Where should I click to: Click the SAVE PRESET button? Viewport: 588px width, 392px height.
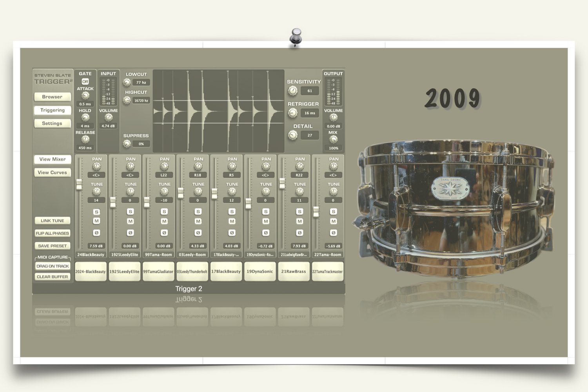53,246
